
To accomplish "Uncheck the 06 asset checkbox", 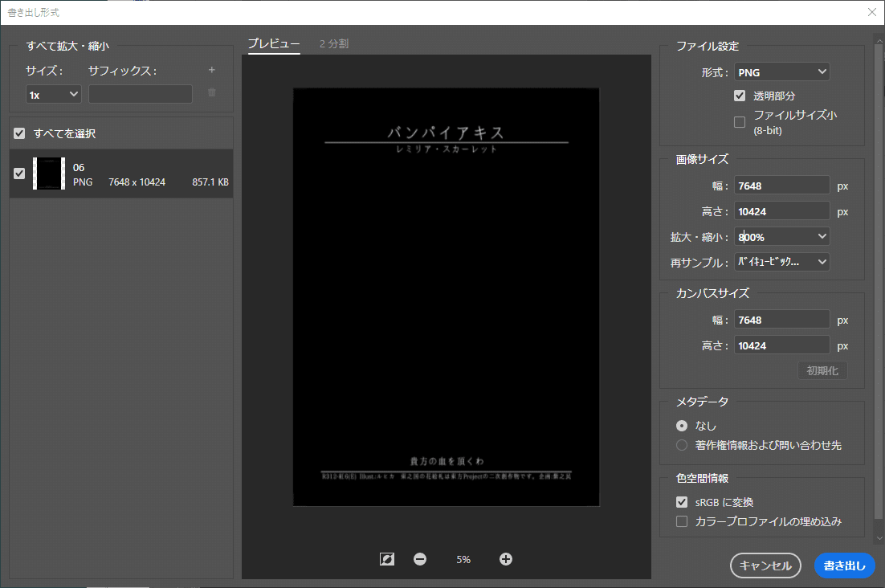I will point(19,174).
